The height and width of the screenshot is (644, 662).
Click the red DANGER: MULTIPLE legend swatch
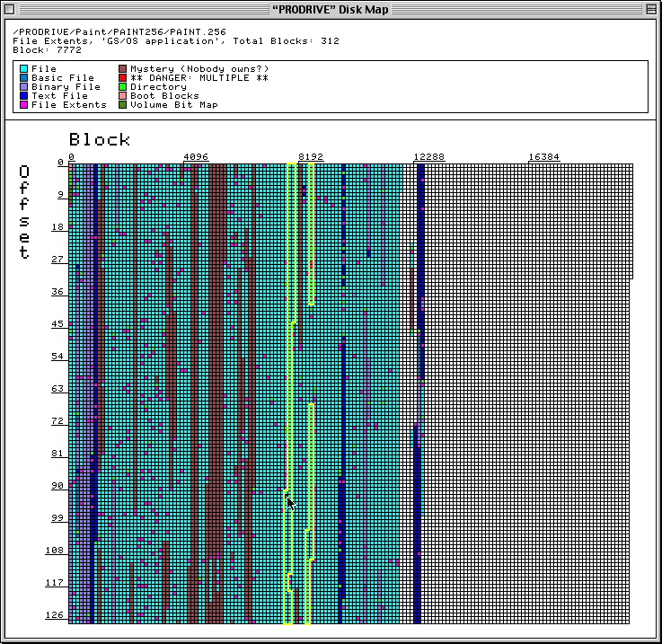pyautogui.click(x=123, y=78)
